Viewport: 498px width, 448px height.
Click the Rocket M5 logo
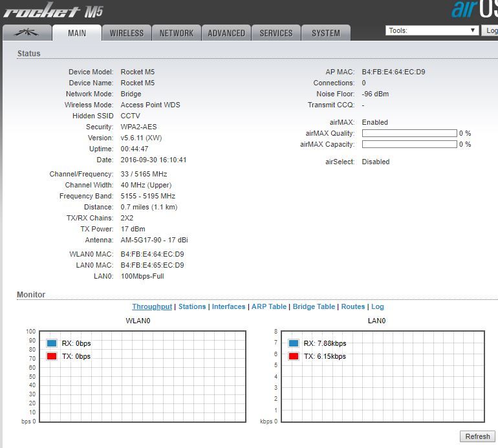(53, 11)
